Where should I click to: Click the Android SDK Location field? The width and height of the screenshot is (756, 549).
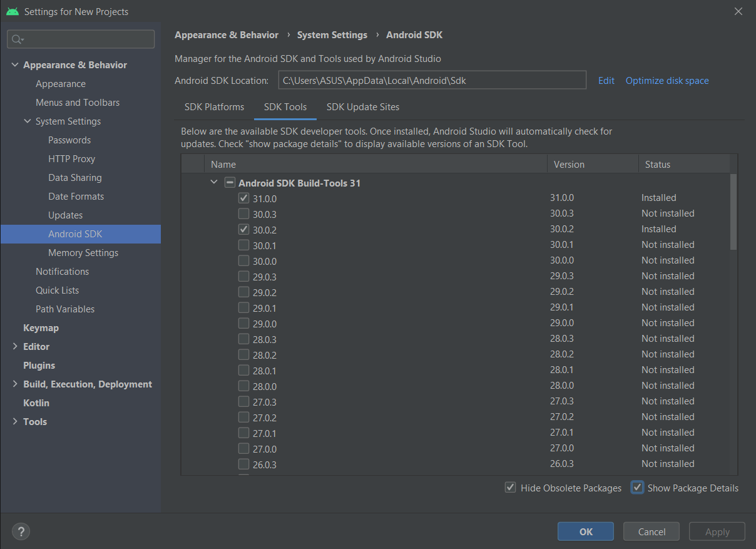[432, 80]
